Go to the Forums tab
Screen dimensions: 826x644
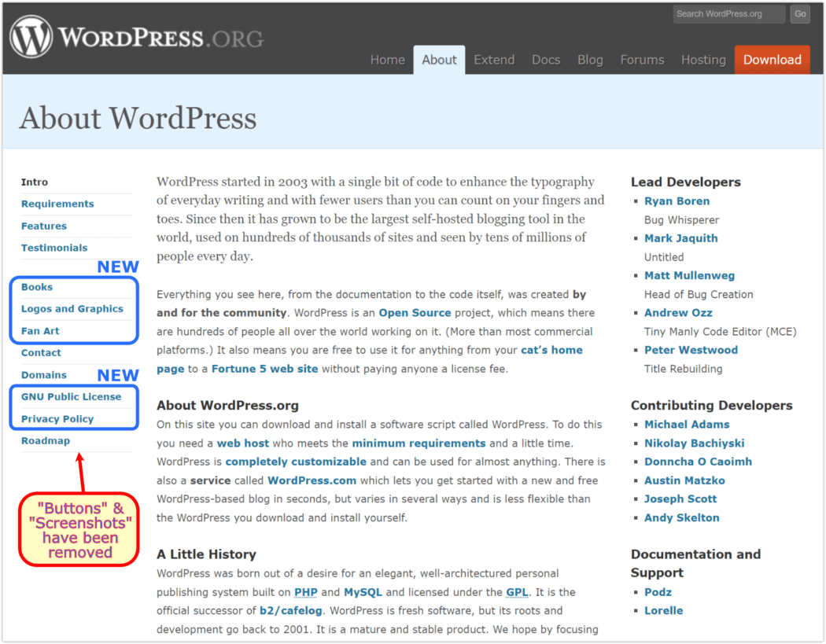pyautogui.click(x=642, y=60)
